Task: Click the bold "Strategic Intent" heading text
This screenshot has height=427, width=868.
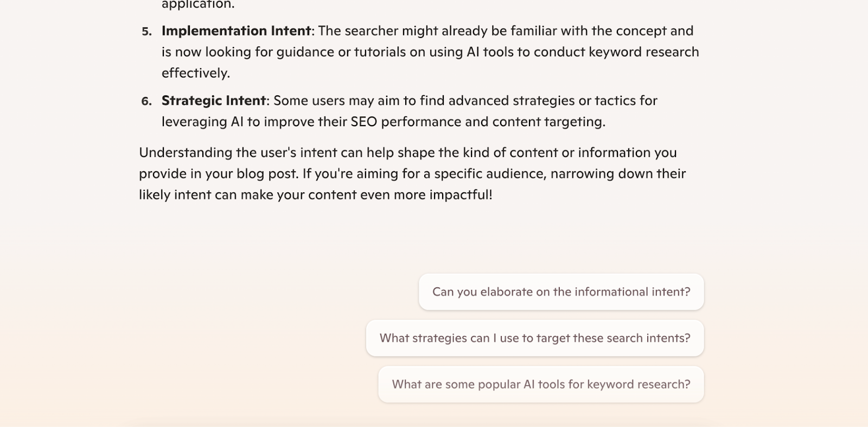Action: [x=213, y=100]
